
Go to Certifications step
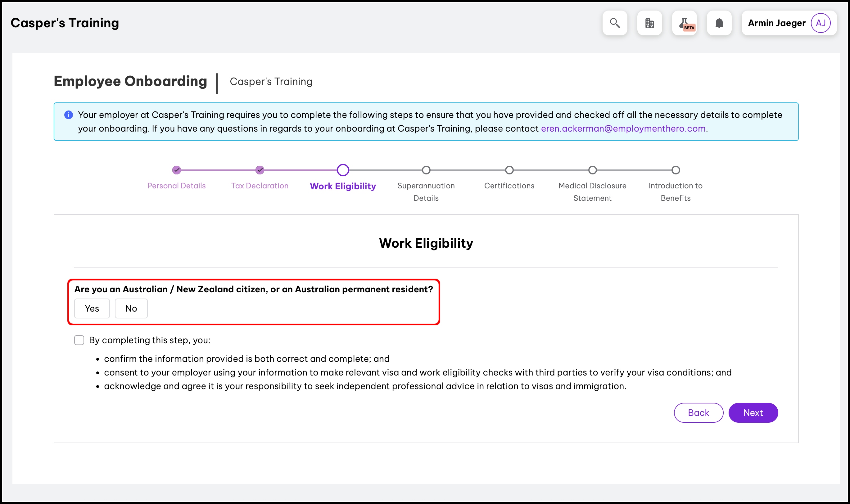click(509, 170)
